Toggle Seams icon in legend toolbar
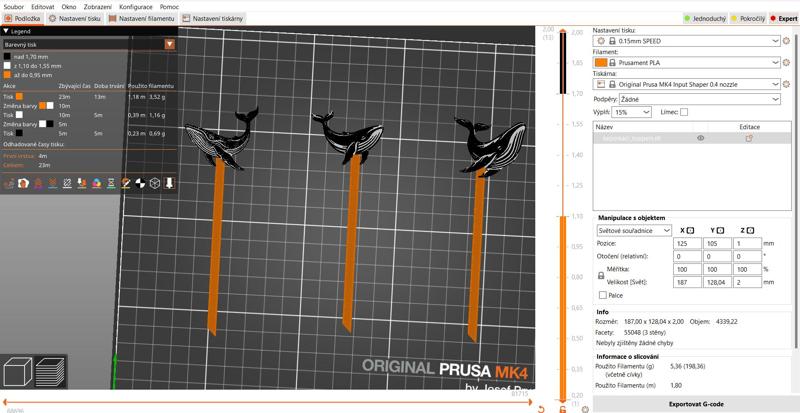Image resolution: width=800 pixels, height=413 pixels. 67,183
